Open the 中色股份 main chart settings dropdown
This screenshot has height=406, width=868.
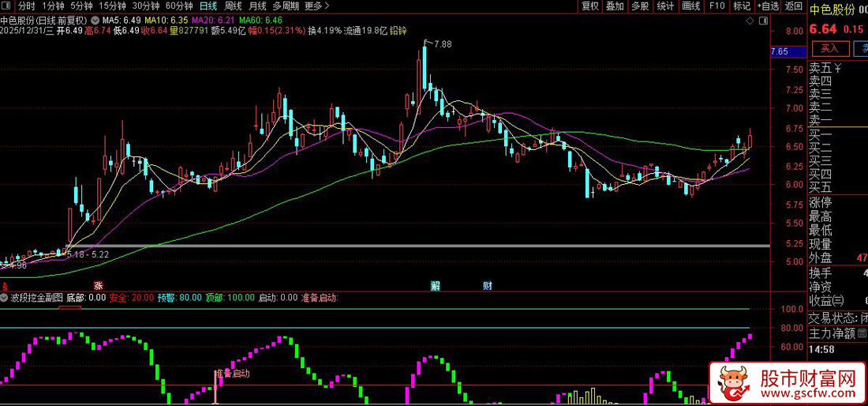[95, 19]
